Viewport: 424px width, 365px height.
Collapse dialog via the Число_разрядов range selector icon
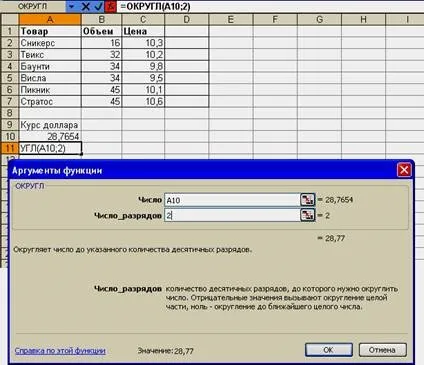point(308,215)
